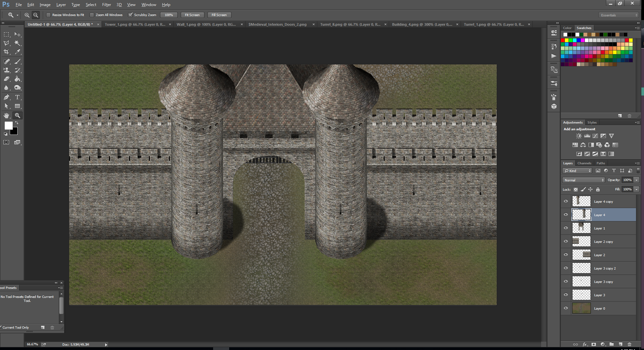The image size is (644, 350).
Task: Enable Resize Windows to Fit checkbox
Action: pyautogui.click(x=48, y=15)
